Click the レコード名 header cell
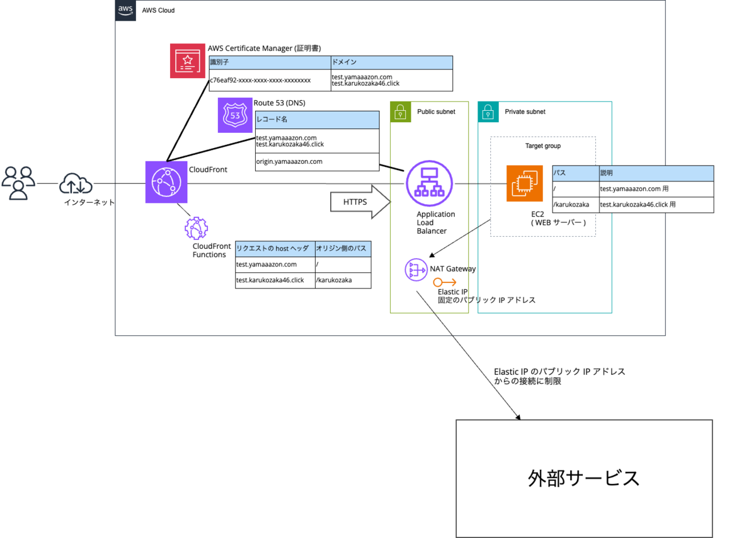 [x=317, y=120]
